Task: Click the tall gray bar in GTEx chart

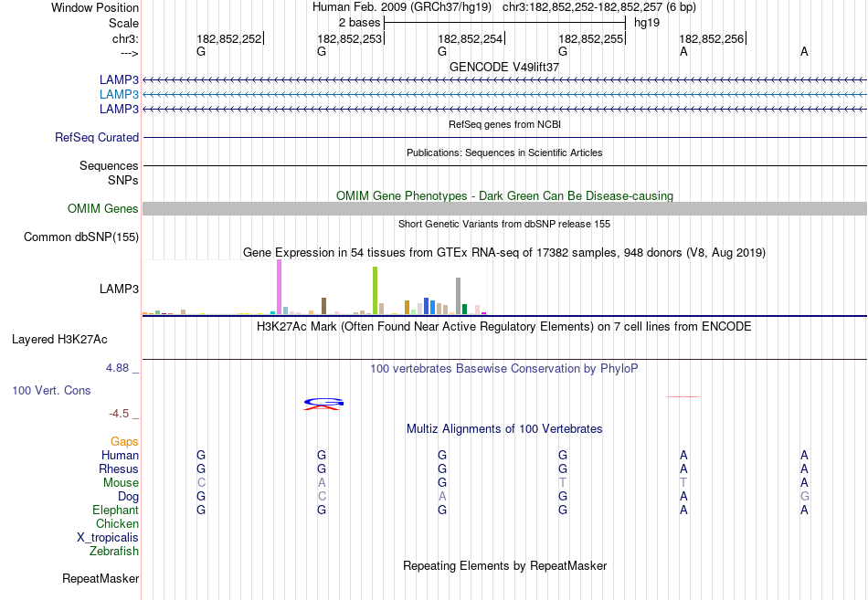Action: tap(458, 296)
